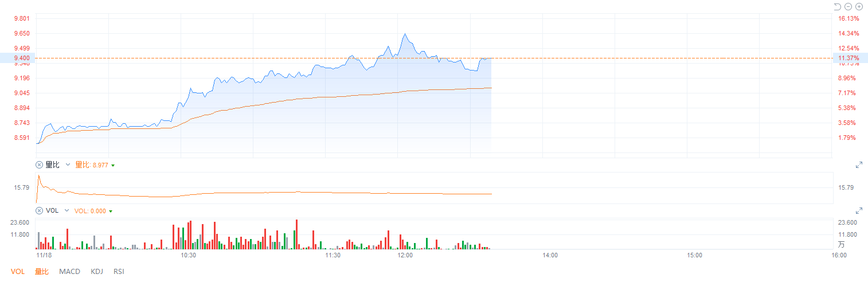The height and width of the screenshot is (282, 868).
Task: Switch to the MACD indicator tab
Action: tap(69, 271)
